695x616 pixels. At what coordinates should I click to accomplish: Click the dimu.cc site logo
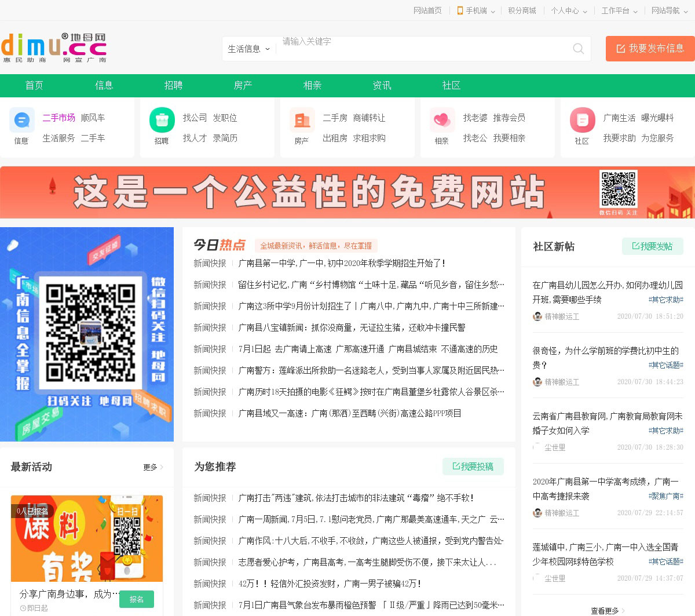54,48
